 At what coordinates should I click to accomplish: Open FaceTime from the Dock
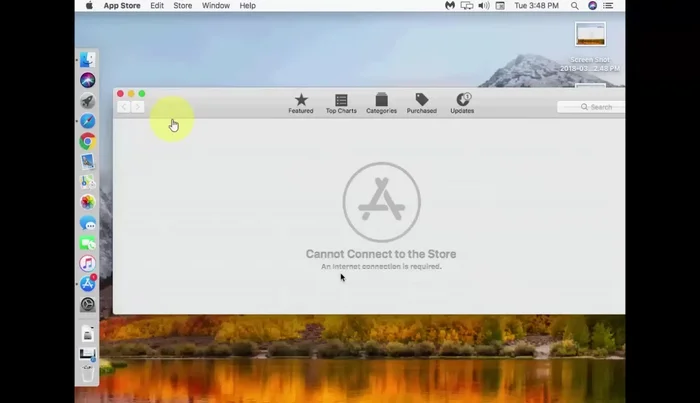[88, 243]
